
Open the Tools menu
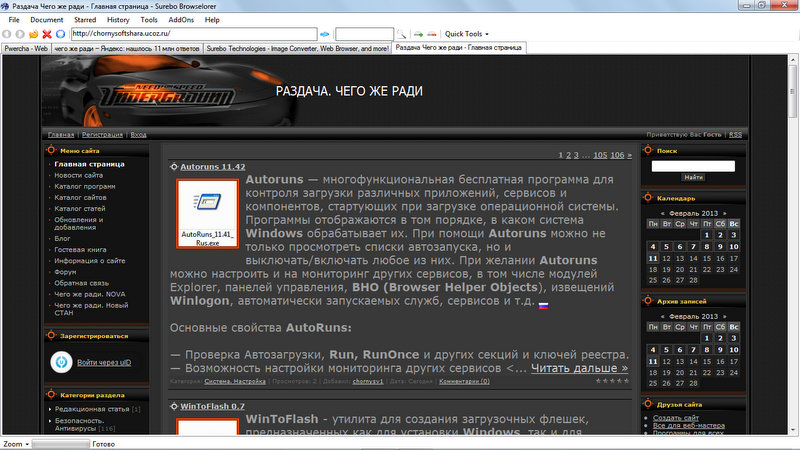(148, 20)
